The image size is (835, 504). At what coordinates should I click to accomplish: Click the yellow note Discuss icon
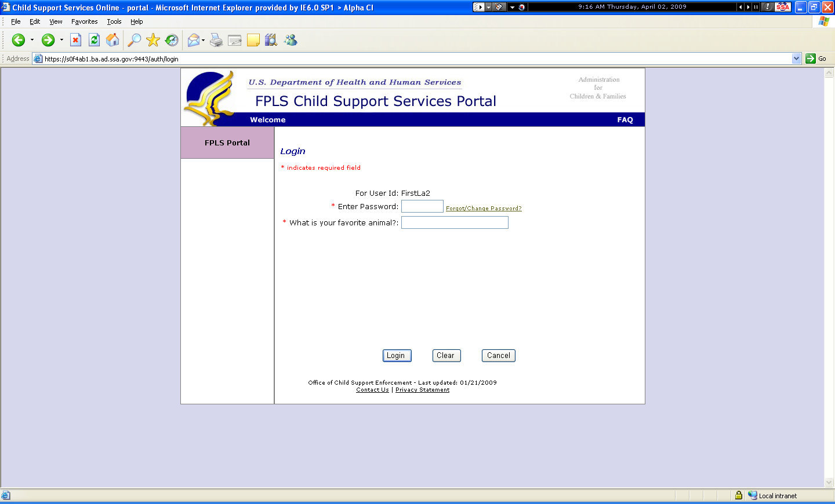click(x=253, y=40)
